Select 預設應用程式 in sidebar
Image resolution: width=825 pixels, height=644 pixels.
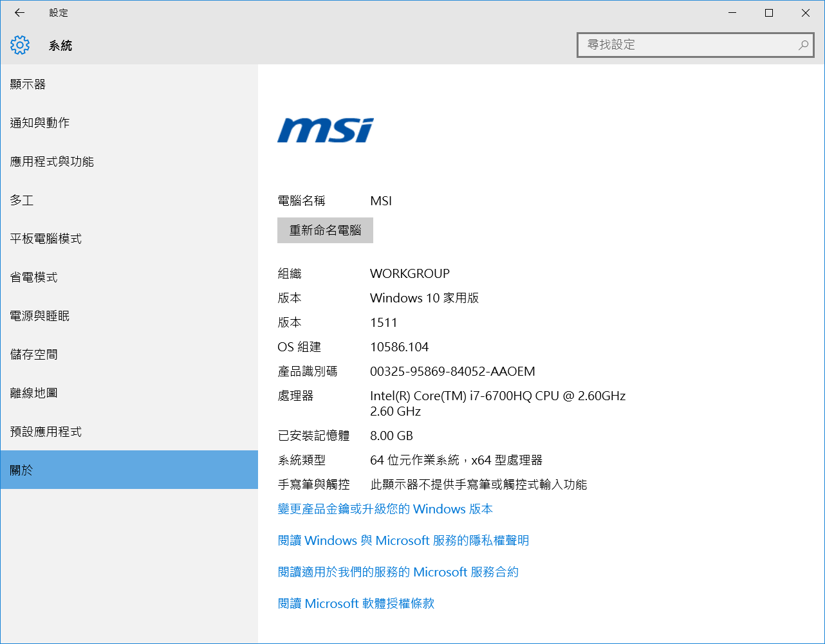coord(129,432)
